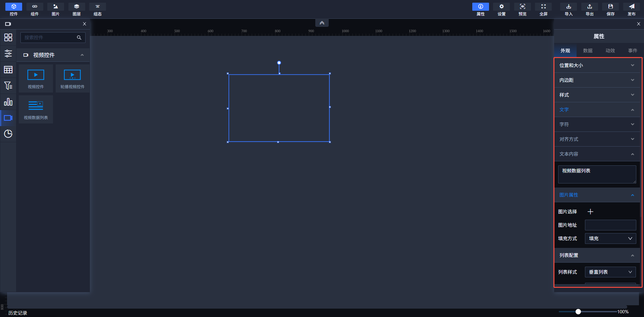
Task: Click the zoom slider handle
Action: click(x=578, y=312)
